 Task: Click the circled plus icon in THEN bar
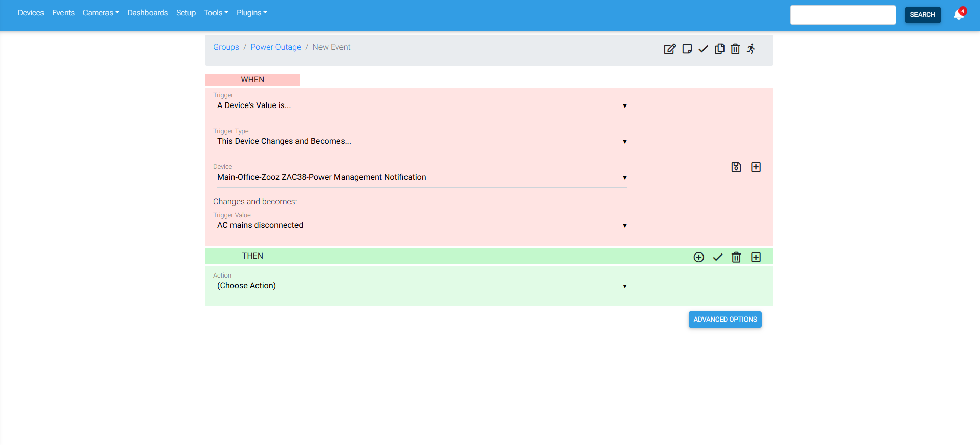pos(699,257)
